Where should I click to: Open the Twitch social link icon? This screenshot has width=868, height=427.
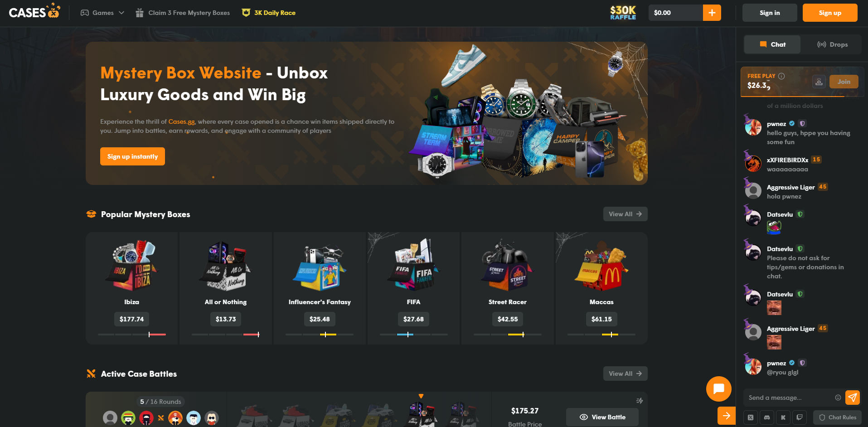point(800,417)
